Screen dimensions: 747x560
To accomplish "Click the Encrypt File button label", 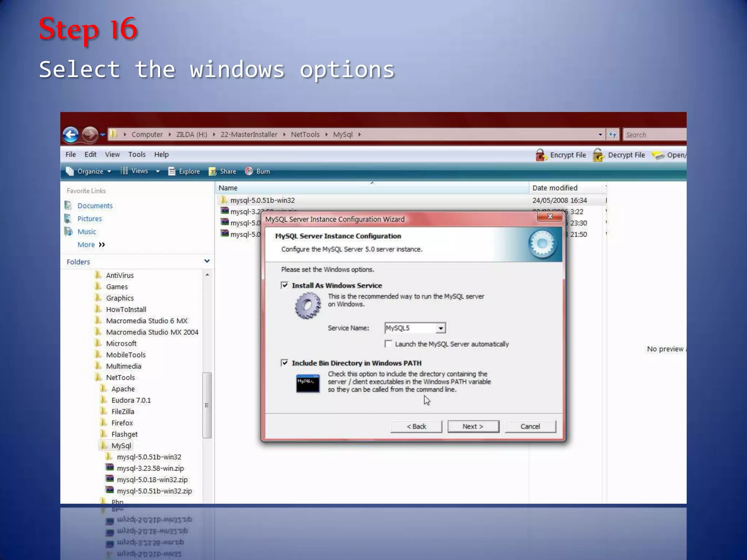I will (568, 155).
